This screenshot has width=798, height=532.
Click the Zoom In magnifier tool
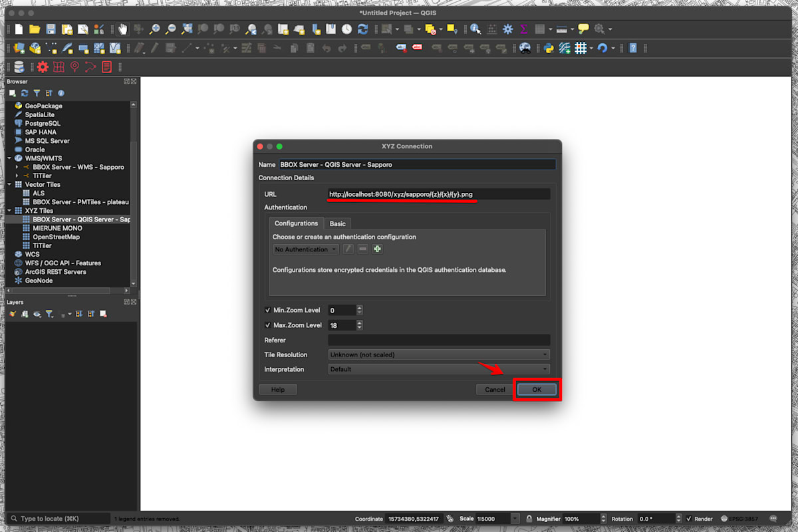[x=155, y=29]
